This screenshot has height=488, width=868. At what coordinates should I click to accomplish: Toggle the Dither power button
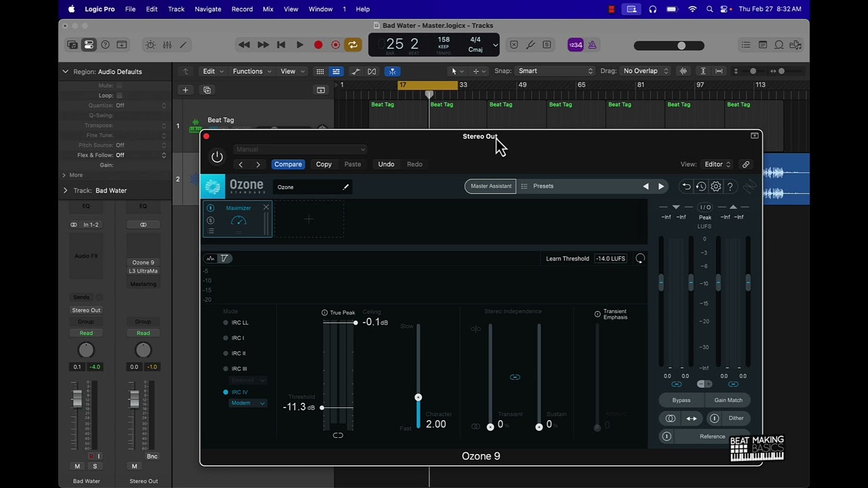click(x=714, y=418)
